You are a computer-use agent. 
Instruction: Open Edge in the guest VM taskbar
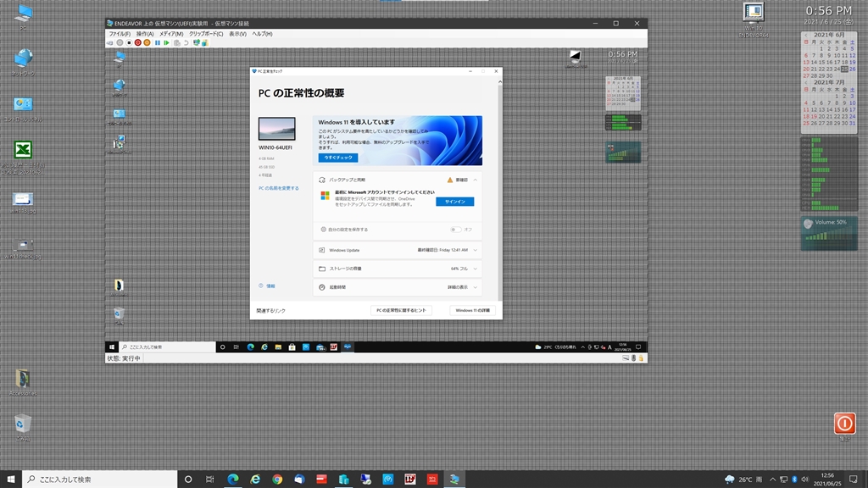(x=250, y=347)
